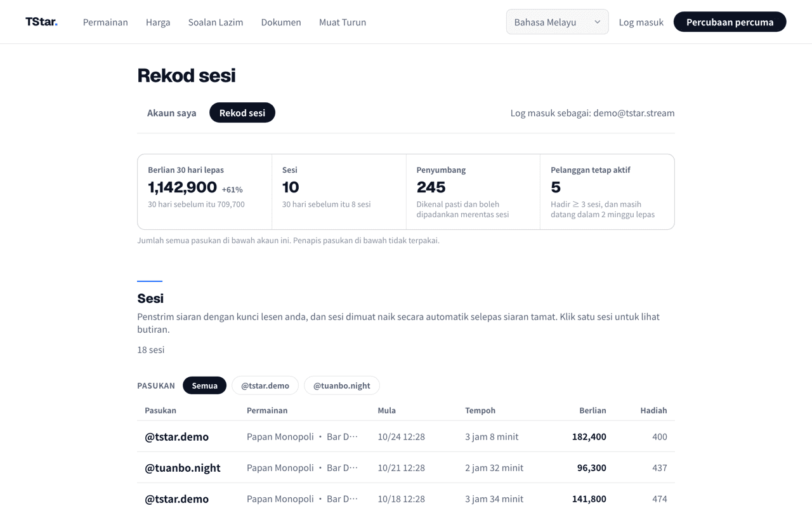Click the Berlian column header
The width and height of the screenshot is (812, 508).
click(x=593, y=410)
